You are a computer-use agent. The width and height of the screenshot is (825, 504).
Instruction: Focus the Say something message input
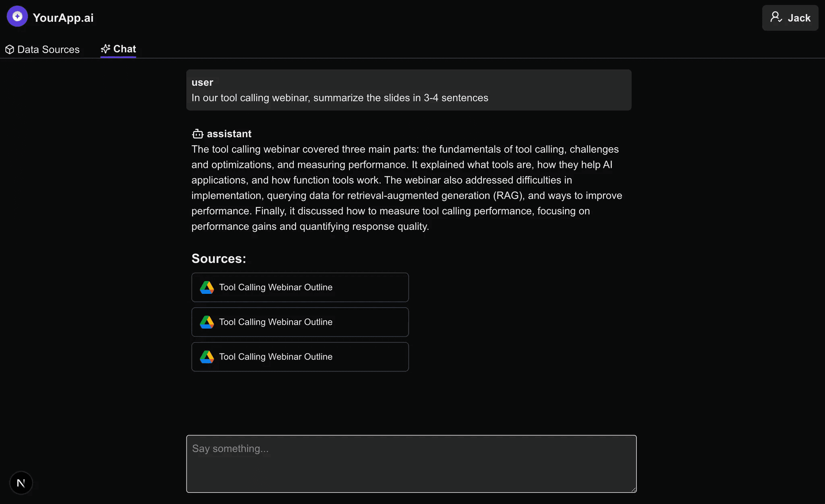click(x=411, y=463)
